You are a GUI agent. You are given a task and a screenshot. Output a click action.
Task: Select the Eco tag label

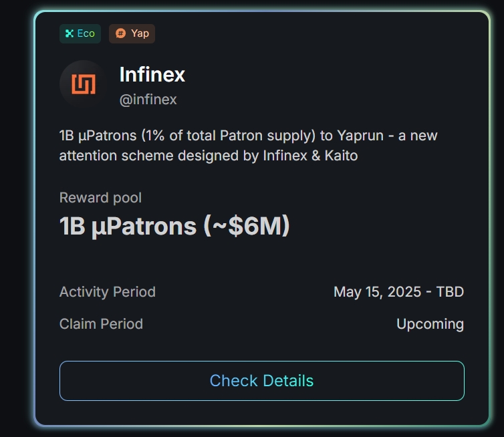pyautogui.click(x=86, y=33)
